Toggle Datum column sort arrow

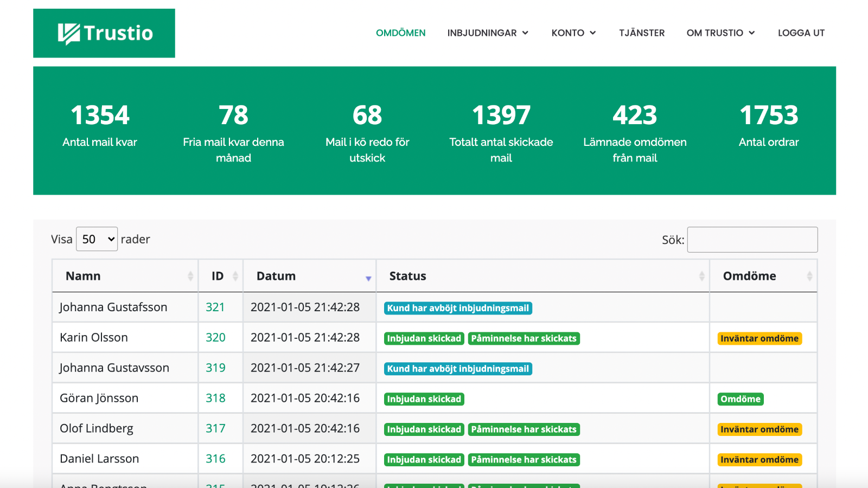(x=368, y=278)
